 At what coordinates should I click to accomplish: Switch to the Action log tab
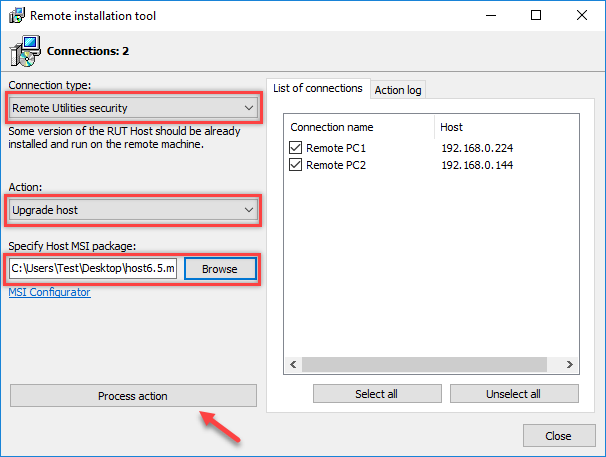coord(398,90)
